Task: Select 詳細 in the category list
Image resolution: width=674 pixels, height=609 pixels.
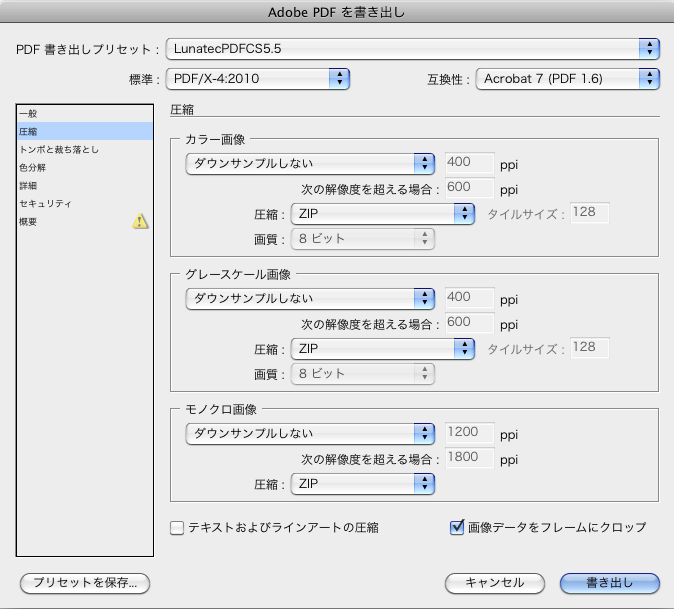Action: (x=85, y=185)
